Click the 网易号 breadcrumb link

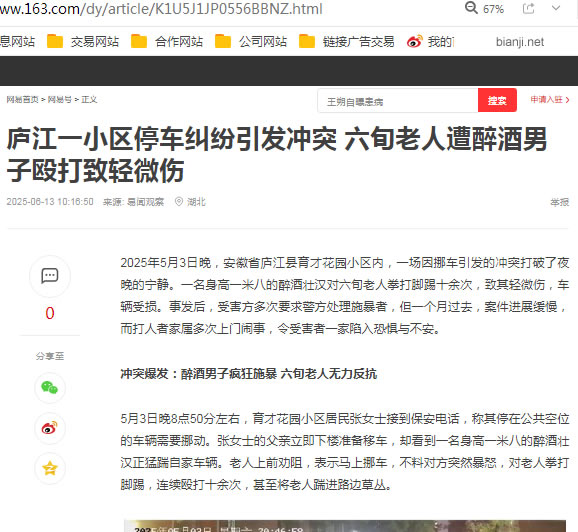point(60,100)
